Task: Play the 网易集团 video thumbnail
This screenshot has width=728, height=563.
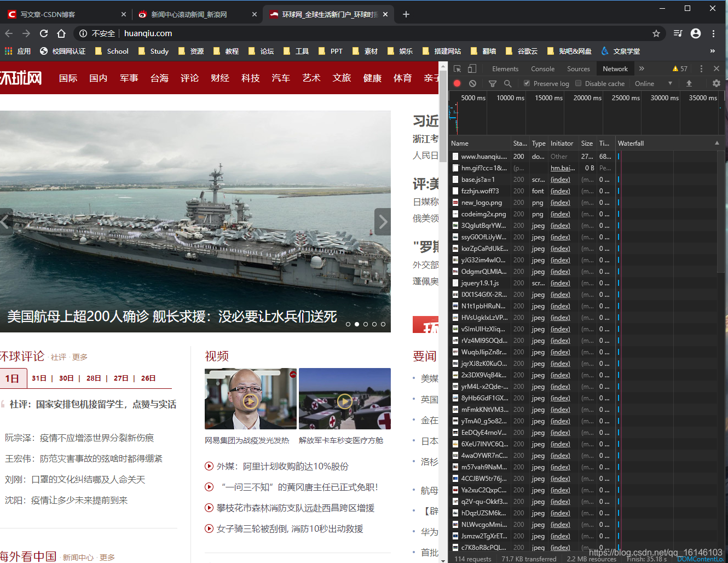Action: click(251, 399)
